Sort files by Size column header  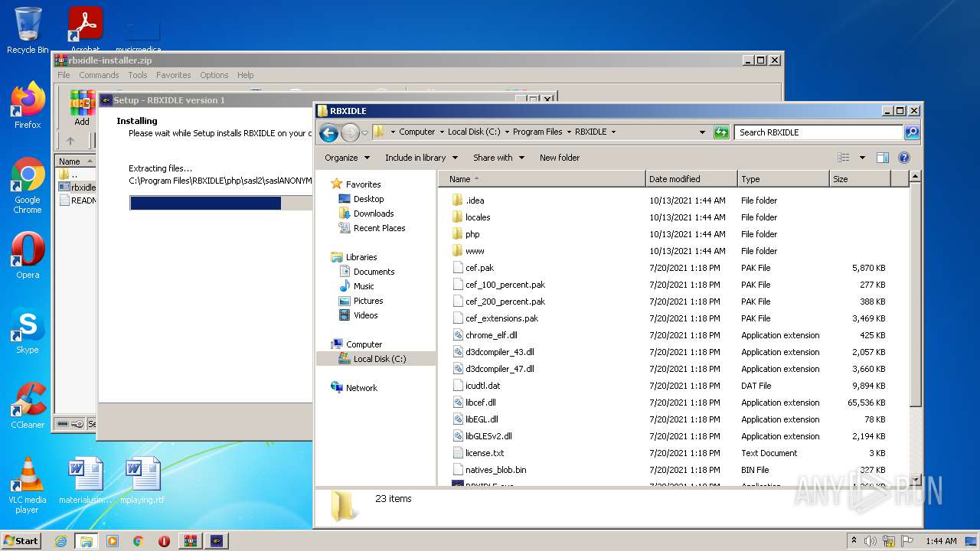pyautogui.click(x=860, y=179)
